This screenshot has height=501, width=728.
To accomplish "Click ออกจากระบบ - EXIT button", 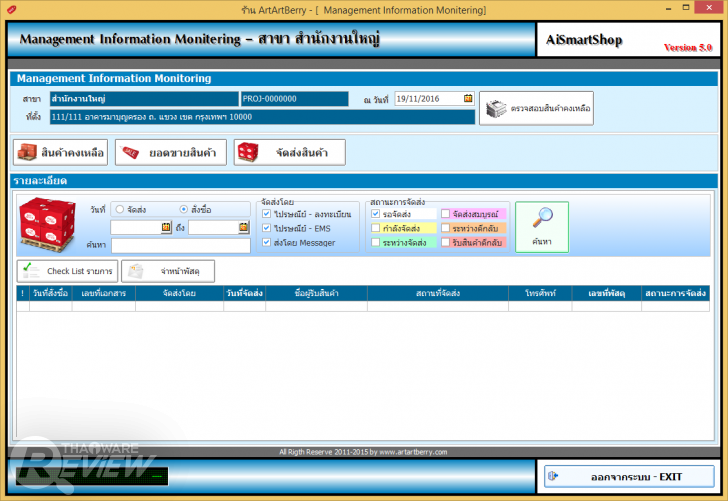I will pos(629,476).
